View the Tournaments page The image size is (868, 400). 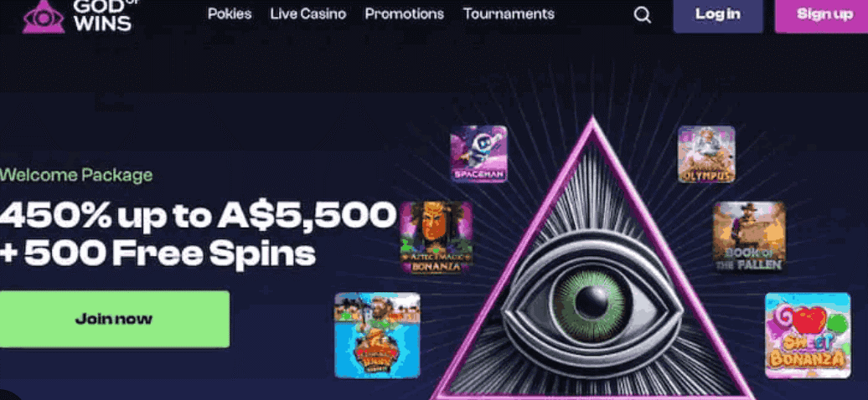[509, 14]
